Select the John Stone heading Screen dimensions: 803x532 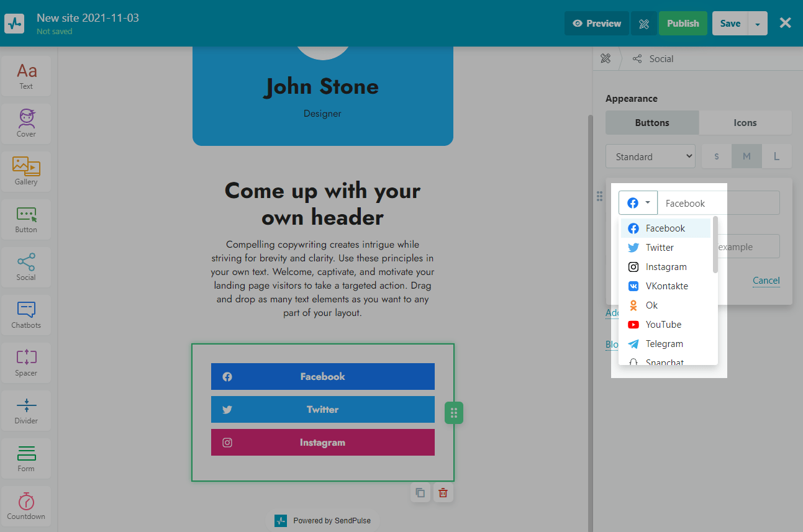tap(322, 86)
